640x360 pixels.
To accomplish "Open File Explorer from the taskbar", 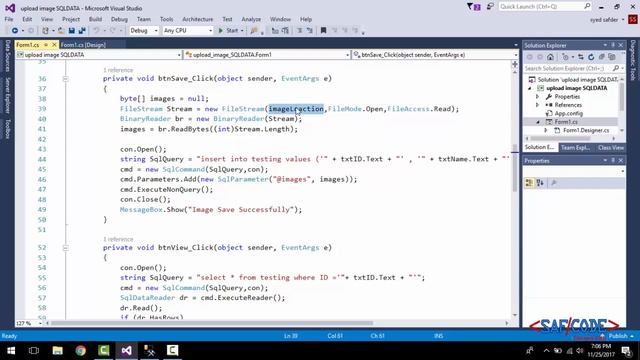I will pyautogui.click(x=57, y=350).
